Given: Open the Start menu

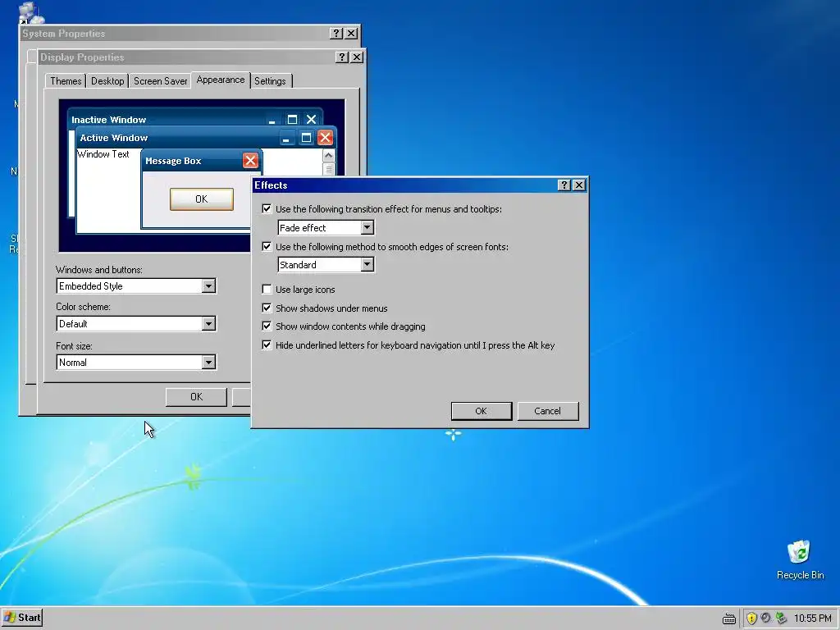Looking at the screenshot, I should (x=22, y=618).
